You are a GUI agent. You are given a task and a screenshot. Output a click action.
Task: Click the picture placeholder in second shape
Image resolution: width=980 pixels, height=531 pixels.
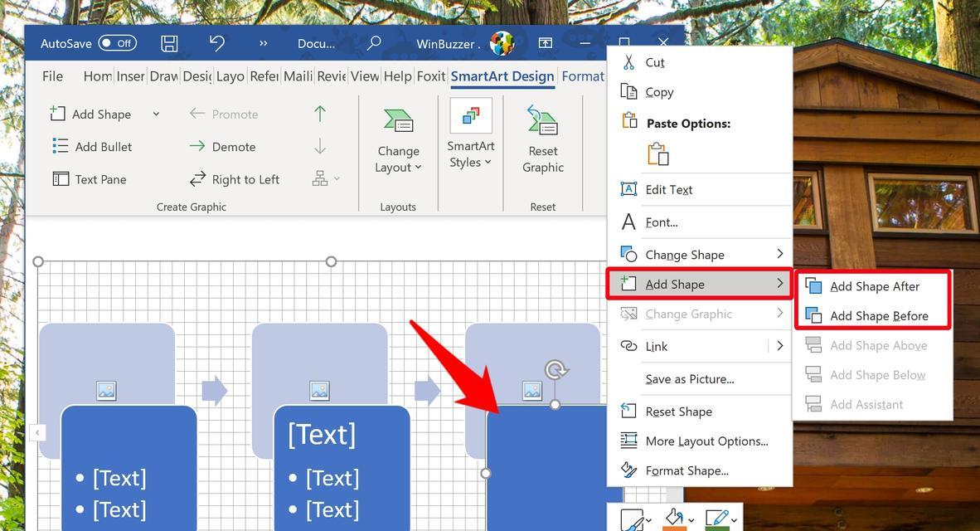pyautogui.click(x=319, y=391)
